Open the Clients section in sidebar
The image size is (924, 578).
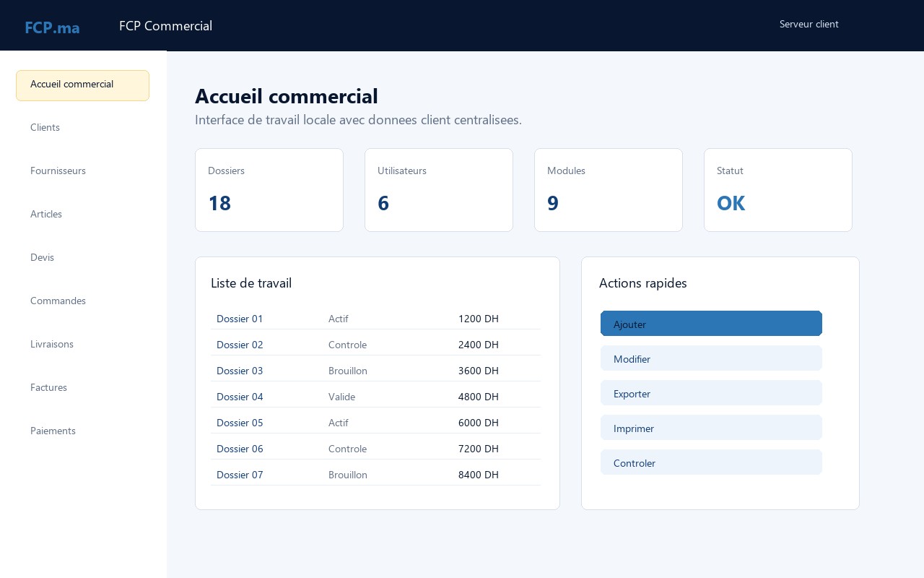pyautogui.click(x=82, y=127)
